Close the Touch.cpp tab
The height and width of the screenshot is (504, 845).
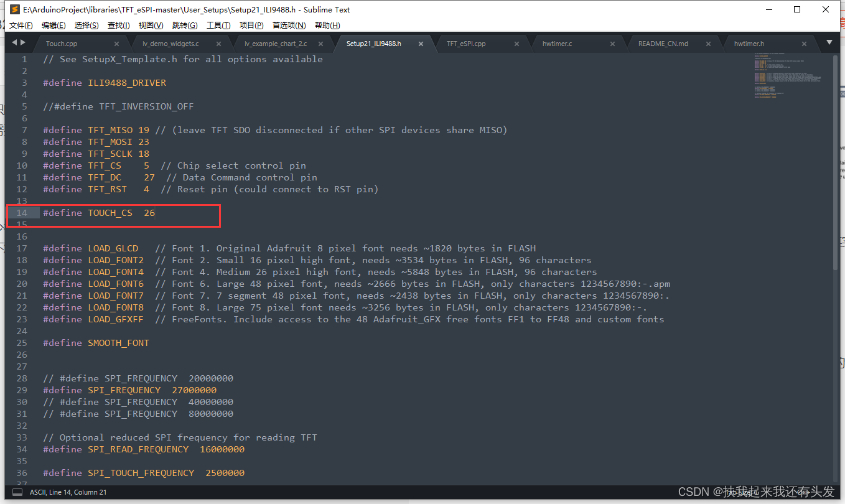point(116,44)
